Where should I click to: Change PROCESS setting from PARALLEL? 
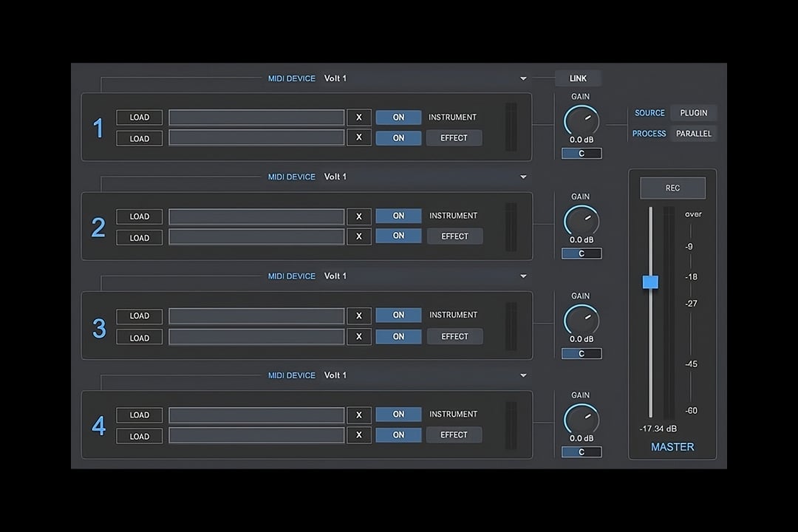694,134
